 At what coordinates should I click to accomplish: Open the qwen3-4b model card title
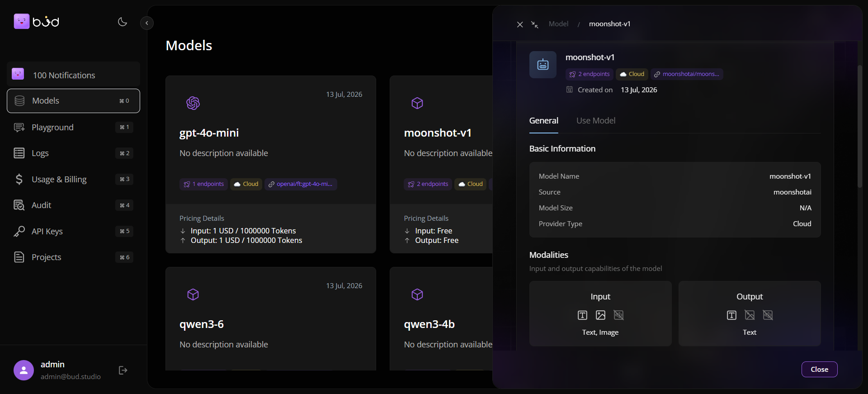[x=429, y=324]
